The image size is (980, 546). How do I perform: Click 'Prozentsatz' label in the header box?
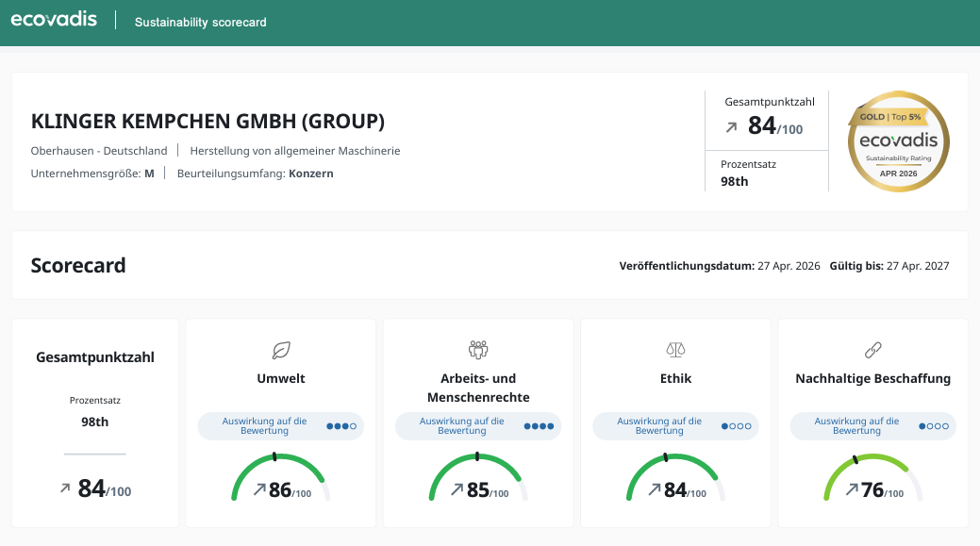click(x=749, y=164)
